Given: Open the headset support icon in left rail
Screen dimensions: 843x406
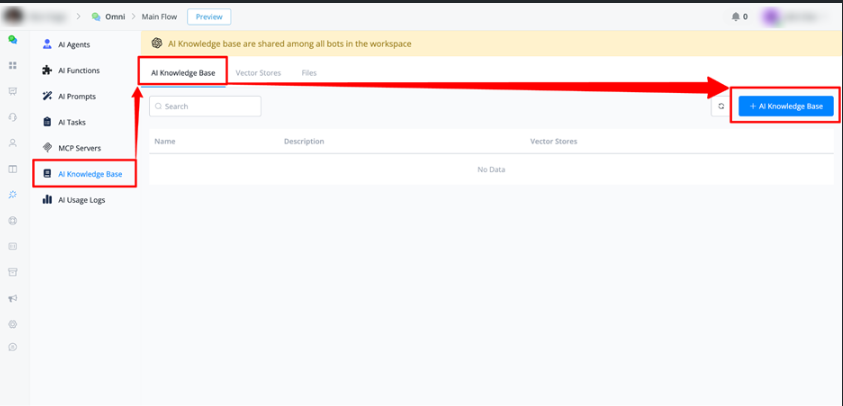Looking at the screenshot, I should point(13,117).
